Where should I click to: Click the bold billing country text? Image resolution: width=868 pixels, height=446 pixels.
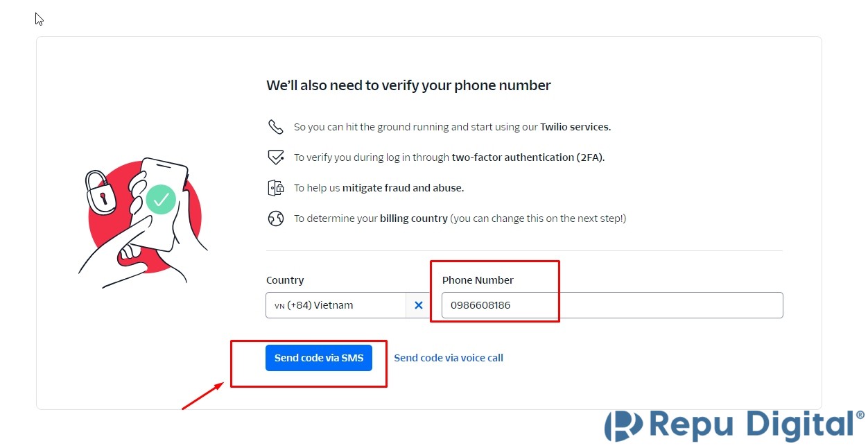[414, 218]
